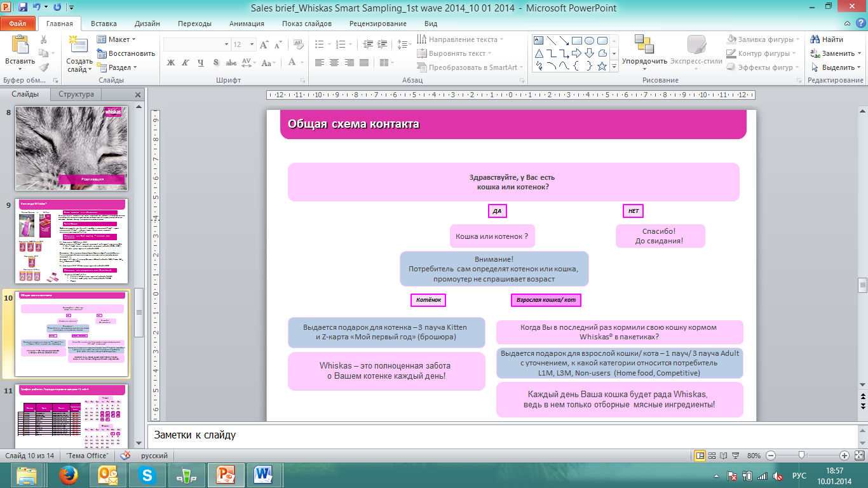The height and width of the screenshot is (488, 868).
Task: Click the Заметки к слайду notes field
Action: (502, 435)
